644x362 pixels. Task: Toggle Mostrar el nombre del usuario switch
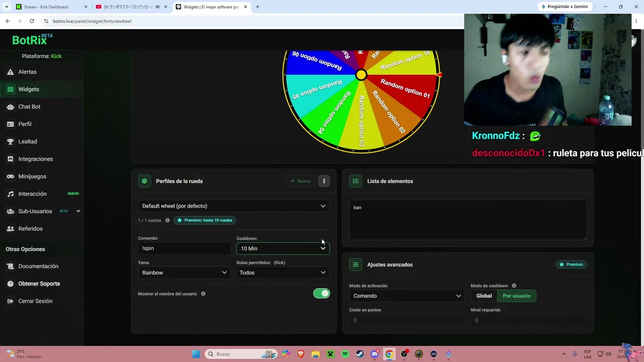tap(321, 294)
